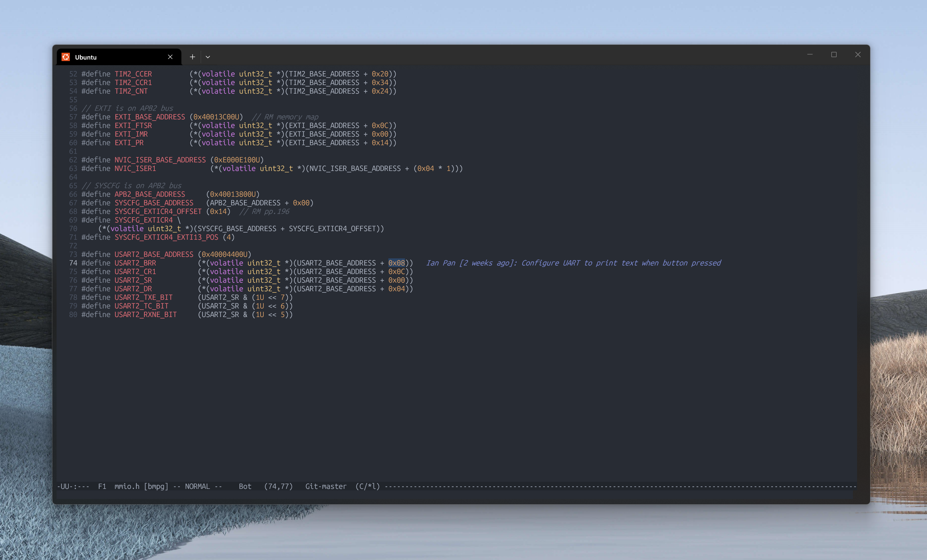
Task: Click line number 52 in the gutter
Action: [73, 74]
